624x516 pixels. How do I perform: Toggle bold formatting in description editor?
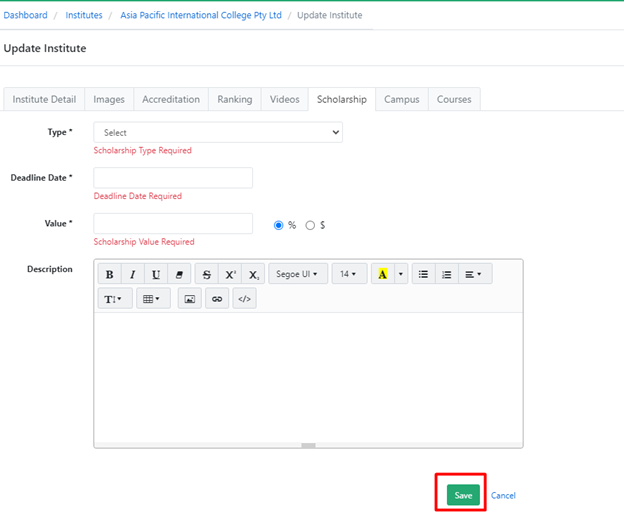109,274
